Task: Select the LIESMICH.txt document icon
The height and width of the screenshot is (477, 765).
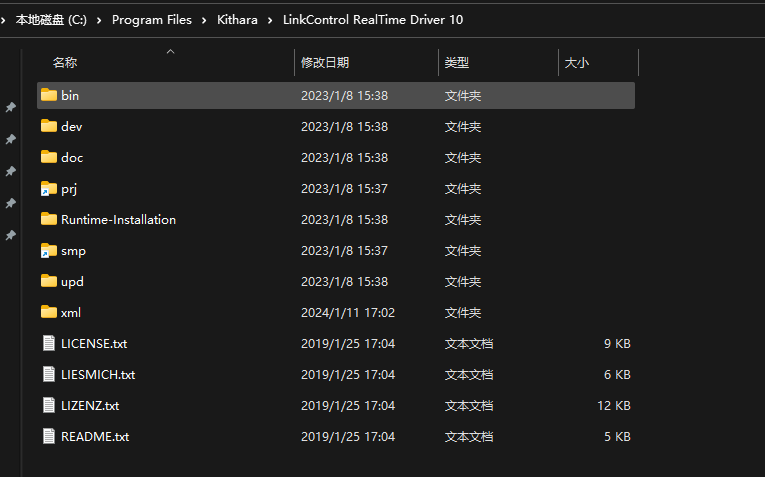Action: pos(49,374)
